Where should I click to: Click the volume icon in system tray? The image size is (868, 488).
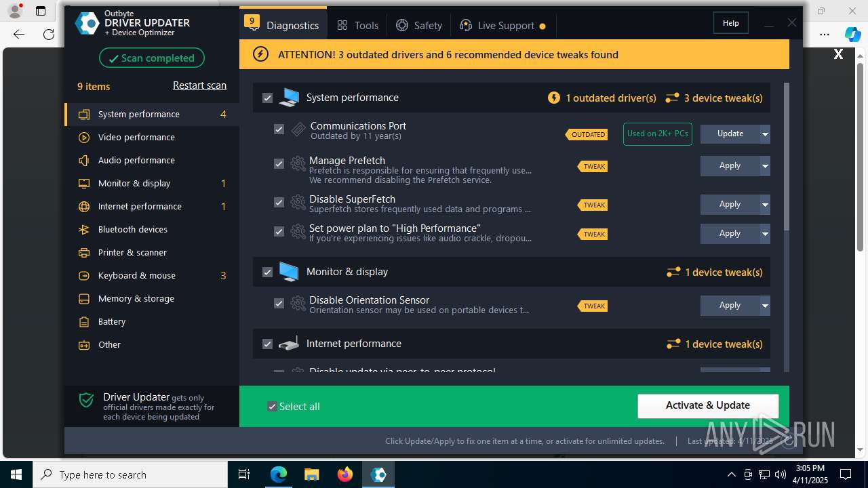tap(780, 474)
